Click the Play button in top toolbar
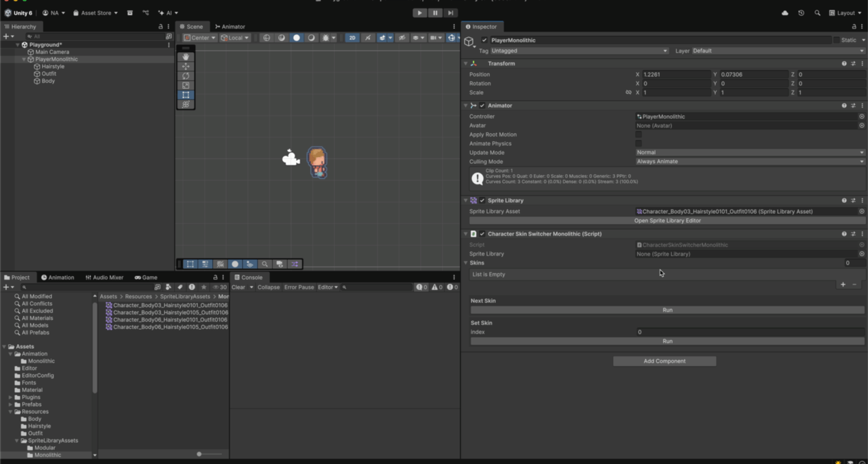Viewport: 868px width, 464px height. [419, 13]
